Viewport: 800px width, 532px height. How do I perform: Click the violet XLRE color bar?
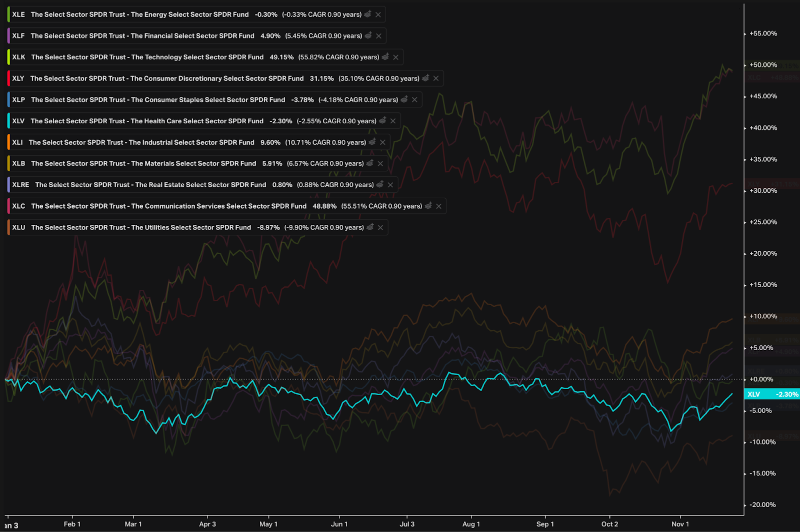click(x=8, y=185)
